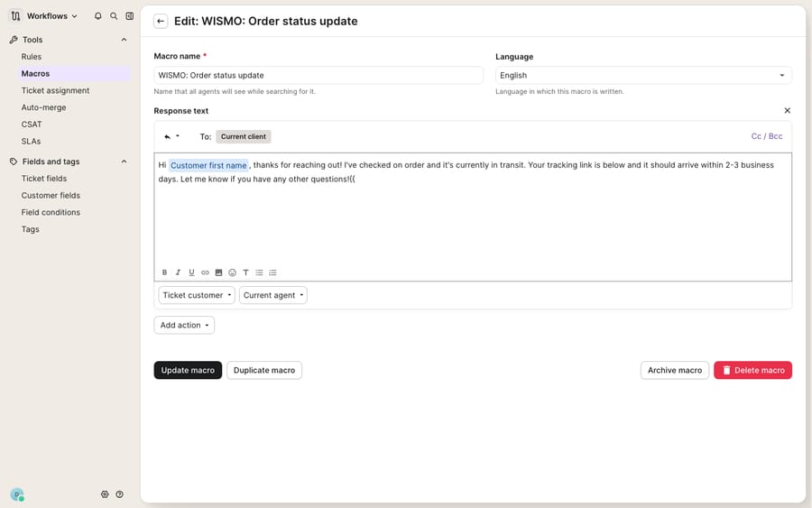Open the Workflows dropdown

coord(51,16)
